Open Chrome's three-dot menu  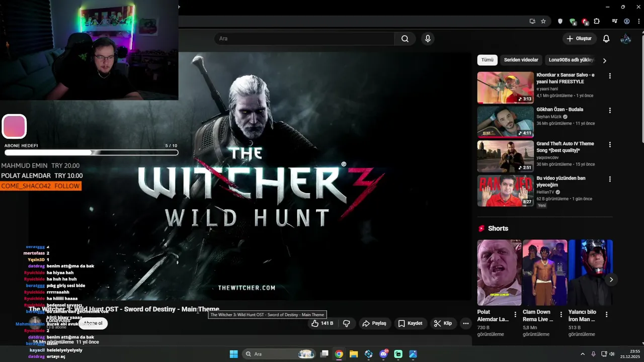[x=638, y=21]
